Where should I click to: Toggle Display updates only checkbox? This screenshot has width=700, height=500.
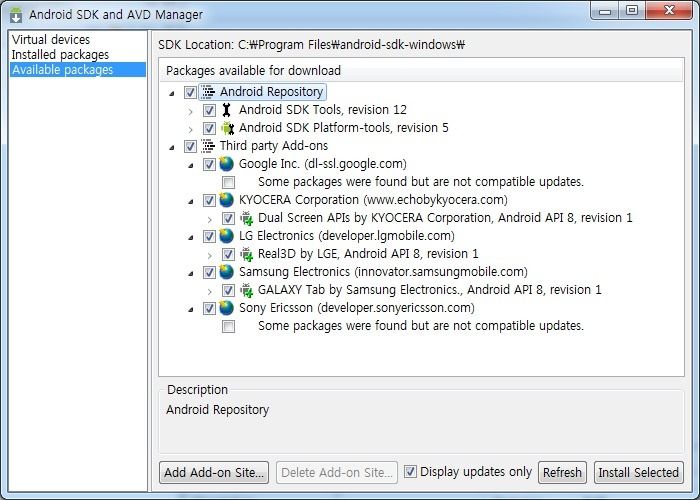pos(410,471)
